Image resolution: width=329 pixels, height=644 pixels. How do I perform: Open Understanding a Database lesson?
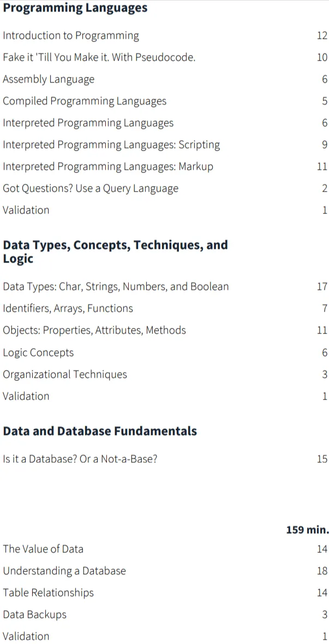pyautogui.click(x=64, y=570)
